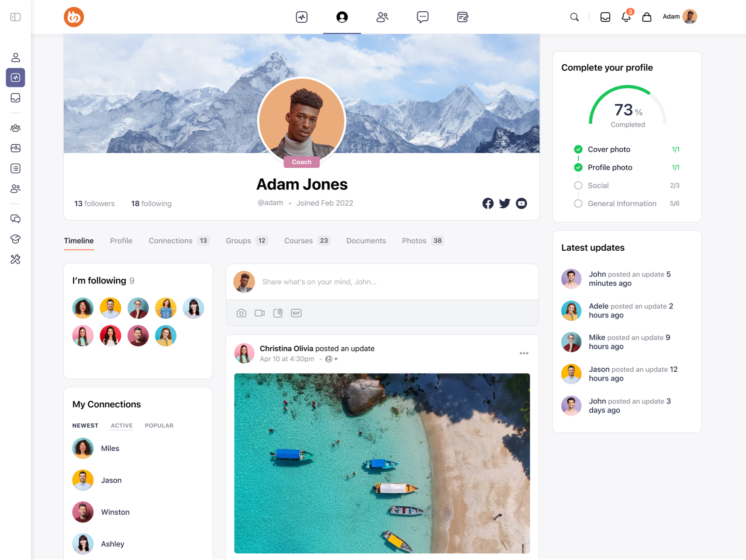Click the 73% profile completion gauge
Screen dimensions: 746x560
point(627,108)
